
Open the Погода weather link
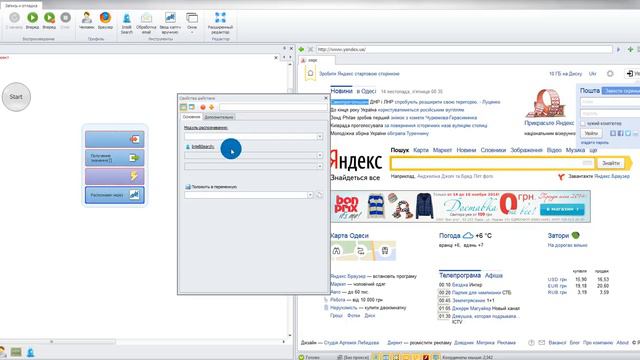(449, 236)
